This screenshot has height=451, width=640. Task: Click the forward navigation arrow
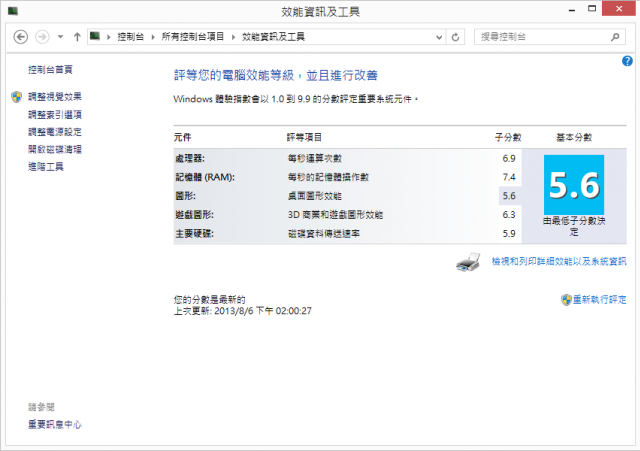(42, 37)
